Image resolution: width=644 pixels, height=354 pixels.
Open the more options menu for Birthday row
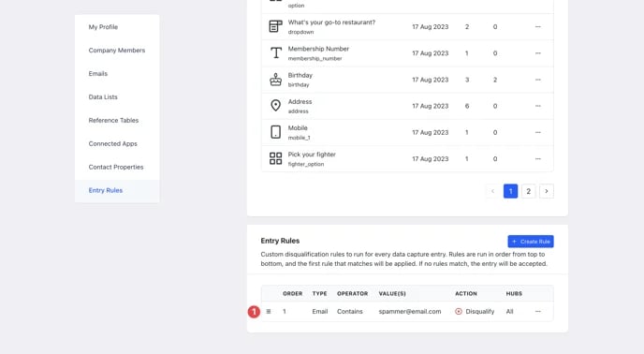click(x=538, y=80)
